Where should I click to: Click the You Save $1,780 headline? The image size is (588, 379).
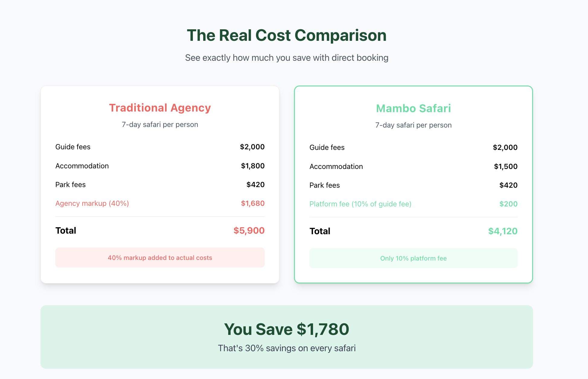286,329
